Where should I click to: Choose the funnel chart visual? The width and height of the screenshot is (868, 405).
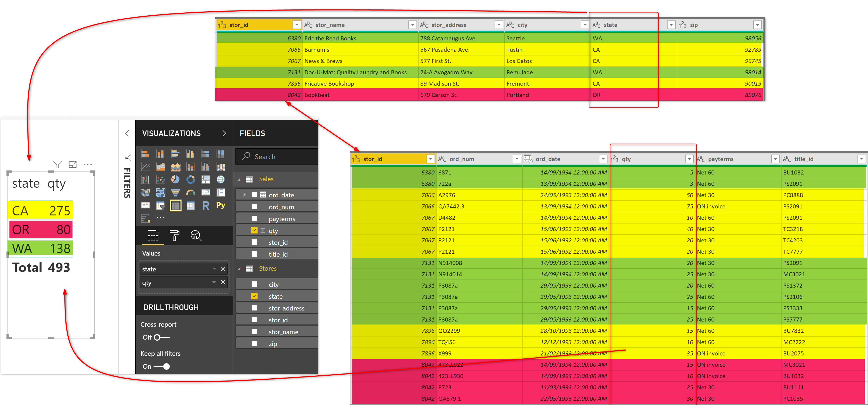(175, 193)
